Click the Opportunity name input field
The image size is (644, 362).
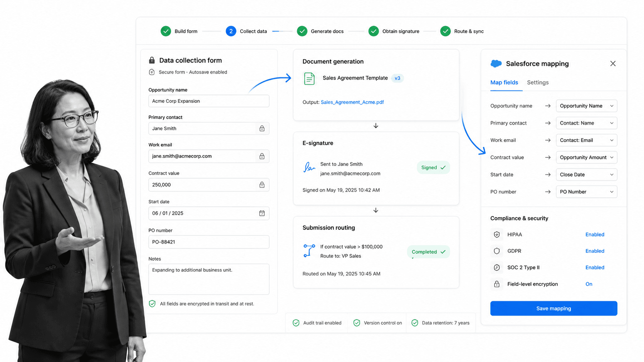pyautogui.click(x=209, y=101)
